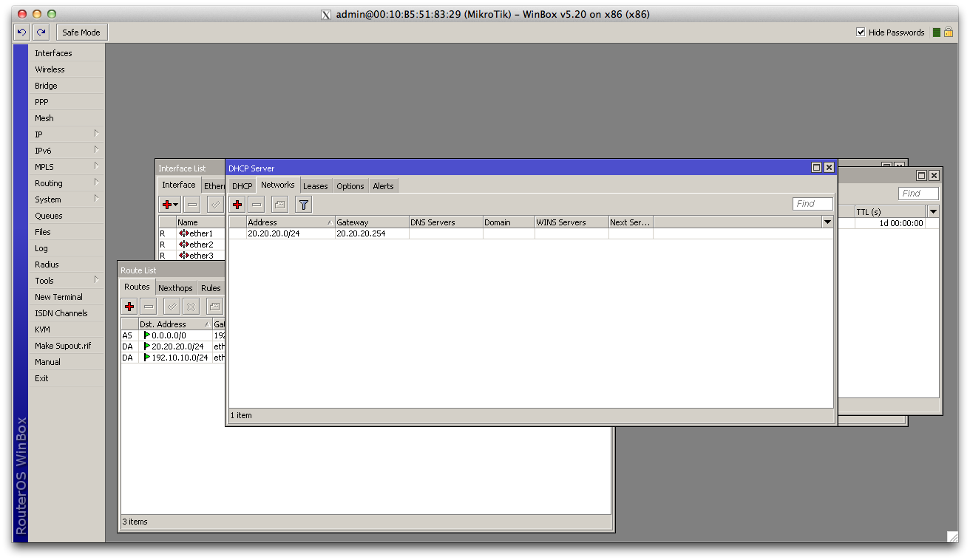Expand the IP submenu in sidebar
The height and width of the screenshot is (560, 970).
coord(97,134)
